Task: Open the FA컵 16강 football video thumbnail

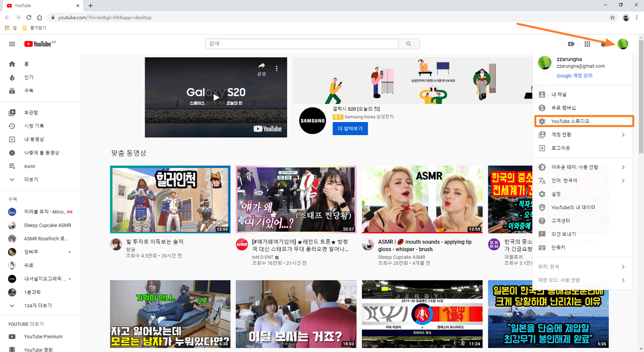Action: pyautogui.click(x=422, y=314)
